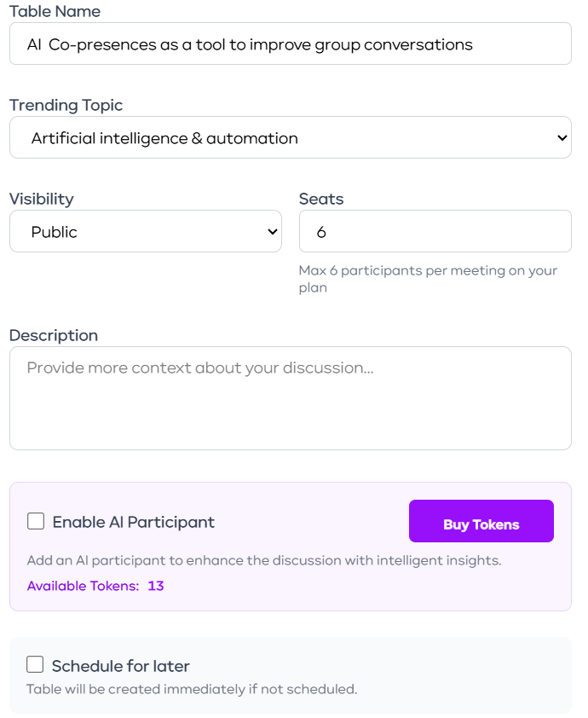588x718 pixels.
Task: Click the Table Name label
Action: (54, 11)
